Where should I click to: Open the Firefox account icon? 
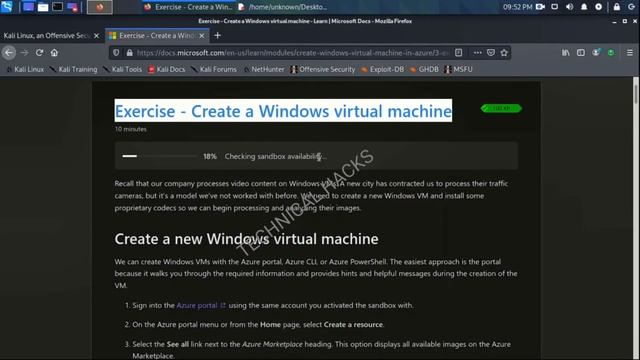(596, 53)
